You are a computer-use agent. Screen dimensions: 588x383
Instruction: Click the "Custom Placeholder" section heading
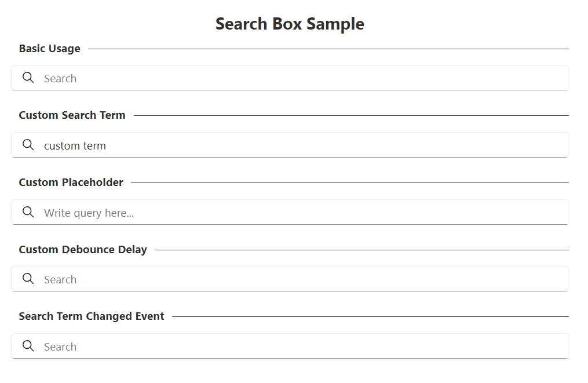point(71,183)
